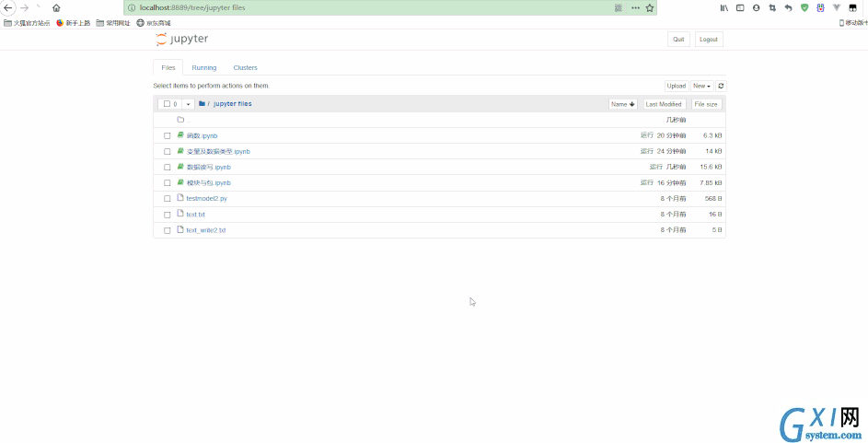Click the notebook icon of 函数.ipynb

[180, 135]
